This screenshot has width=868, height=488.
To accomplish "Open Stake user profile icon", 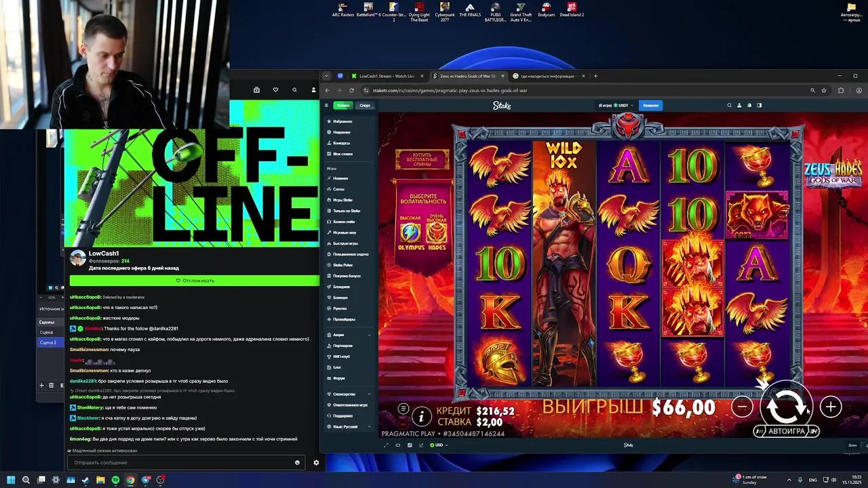I will (x=740, y=105).
